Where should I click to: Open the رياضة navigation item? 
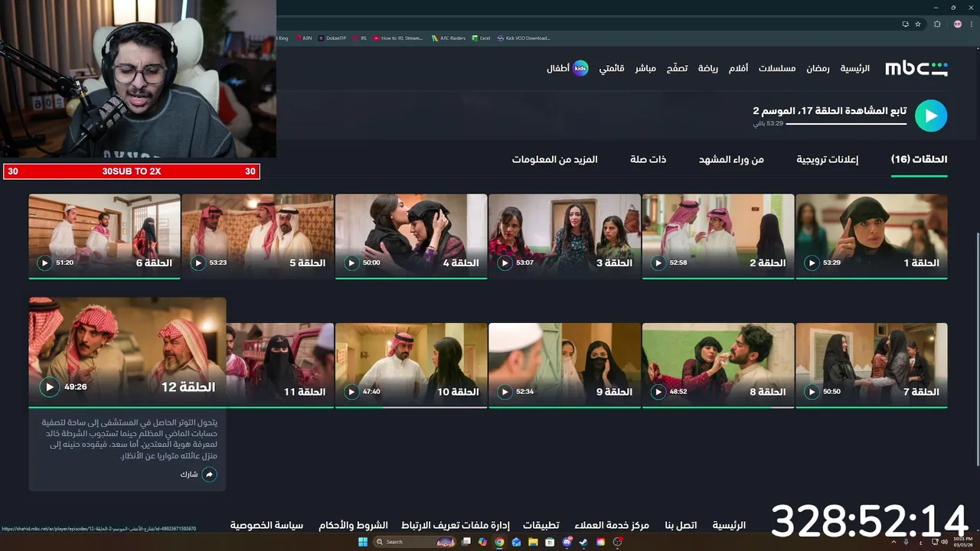[x=708, y=68]
